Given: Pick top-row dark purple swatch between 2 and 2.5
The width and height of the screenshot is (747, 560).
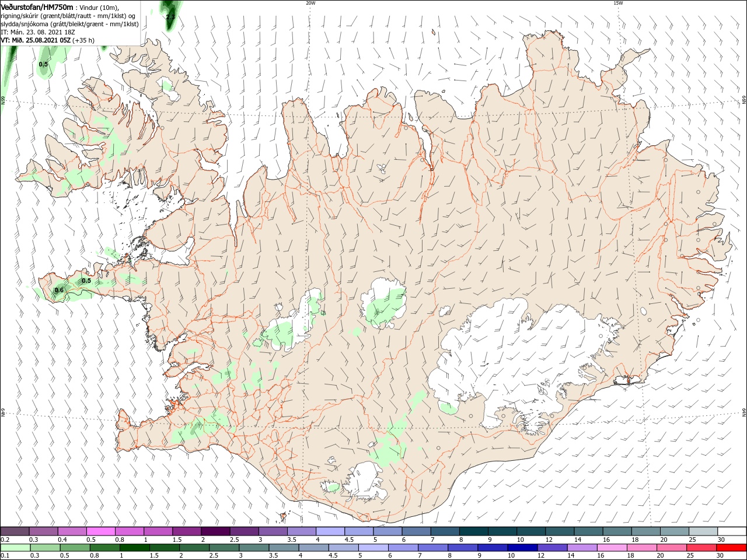Looking at the screenshot, I should click(215, 531).
